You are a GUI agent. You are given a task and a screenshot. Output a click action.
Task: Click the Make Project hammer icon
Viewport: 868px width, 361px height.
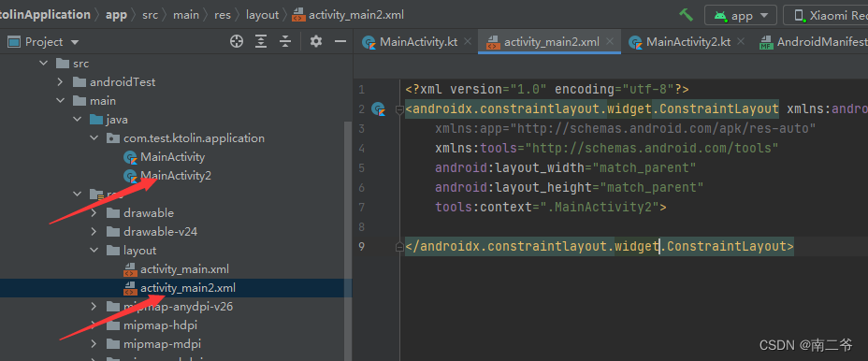point(686,15)
